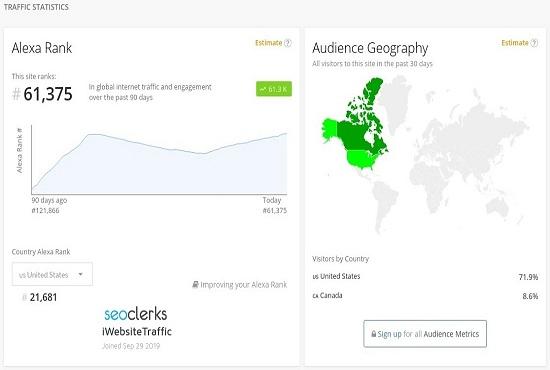This screenshot has height=370, width=550.
Task: Click the seoclerks logo
Action: tap(136, 314)
